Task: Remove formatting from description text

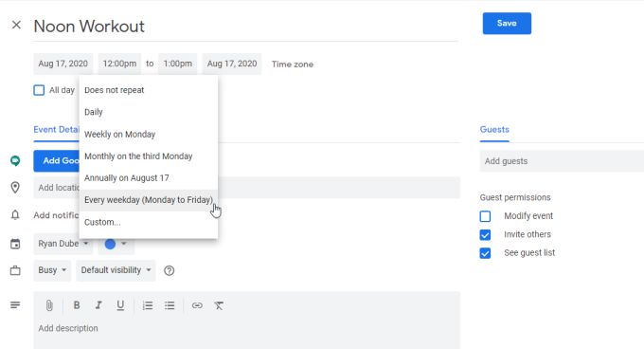Action: pos(219,305)
